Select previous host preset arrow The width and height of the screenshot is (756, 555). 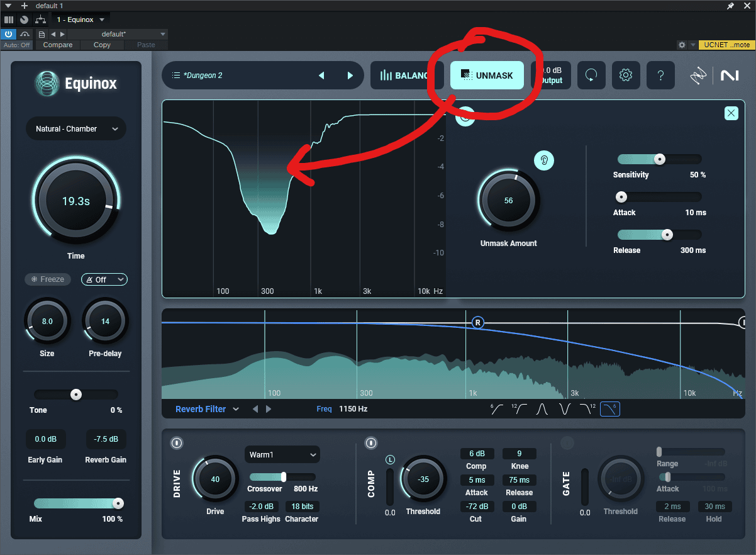[53, 34]
